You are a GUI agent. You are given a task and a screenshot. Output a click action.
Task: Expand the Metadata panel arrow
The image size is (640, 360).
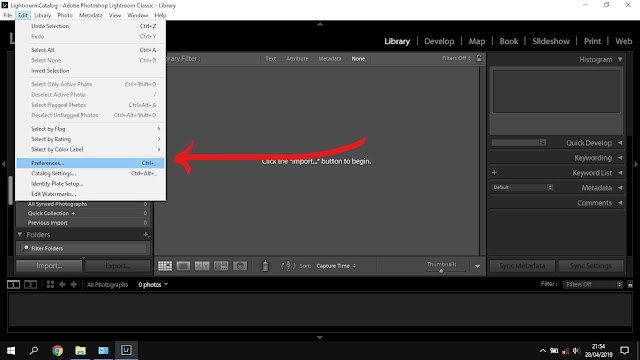(x=620, y=188)
